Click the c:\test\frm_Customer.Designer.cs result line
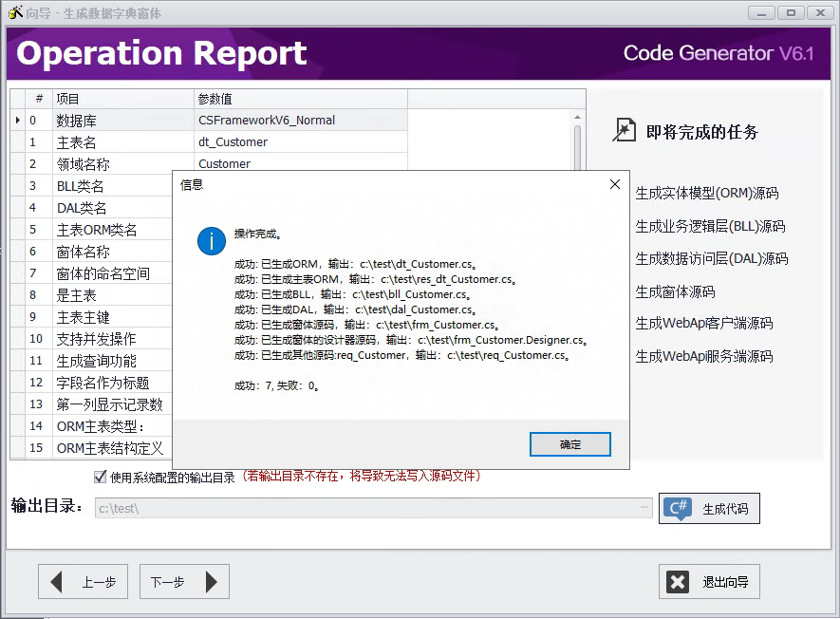This screenshot has width=840, height=619. 411,340
